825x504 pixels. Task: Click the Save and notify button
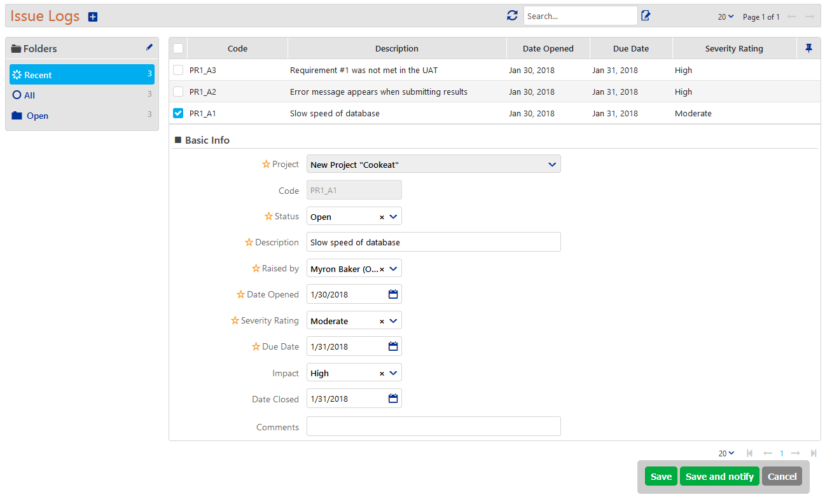coord(719,477)
